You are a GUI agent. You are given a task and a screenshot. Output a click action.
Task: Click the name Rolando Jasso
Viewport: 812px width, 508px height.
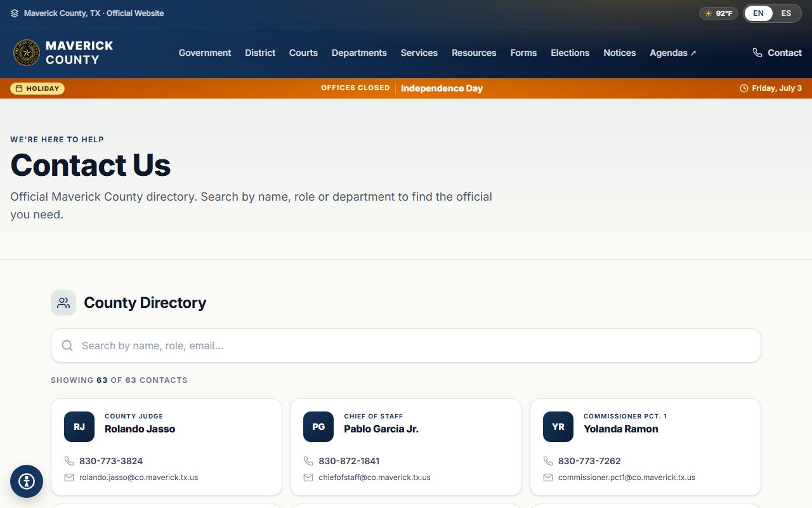(140, 429)
